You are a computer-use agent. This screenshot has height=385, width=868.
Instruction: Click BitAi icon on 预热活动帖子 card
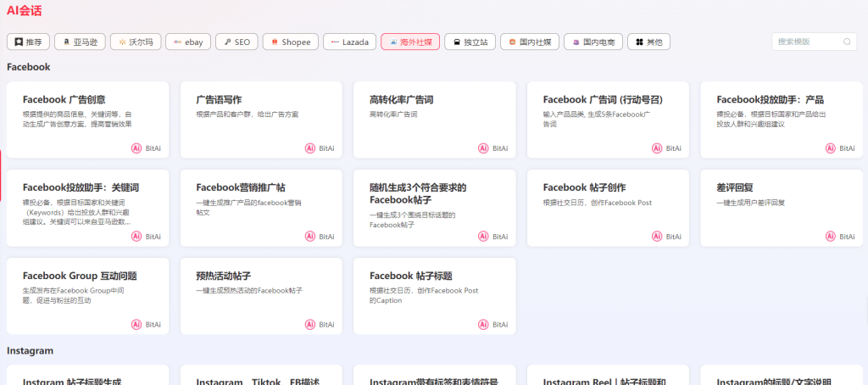(310, 325)
